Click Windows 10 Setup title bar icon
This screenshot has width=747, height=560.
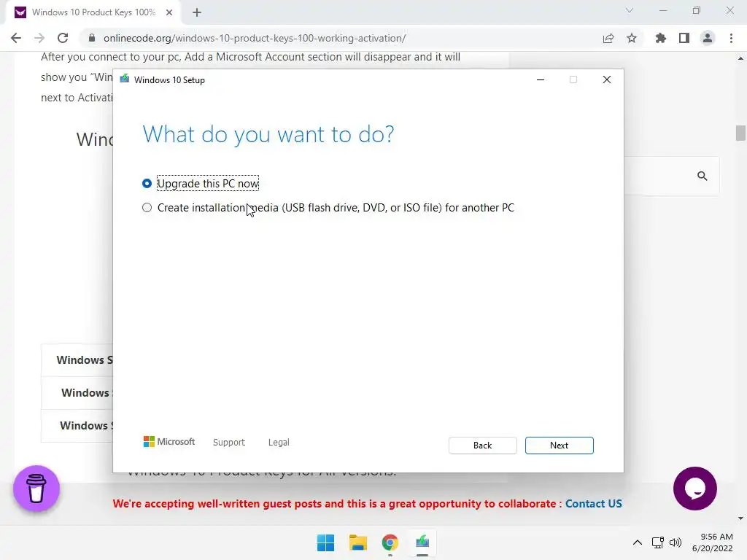click(x=124, y=79)
